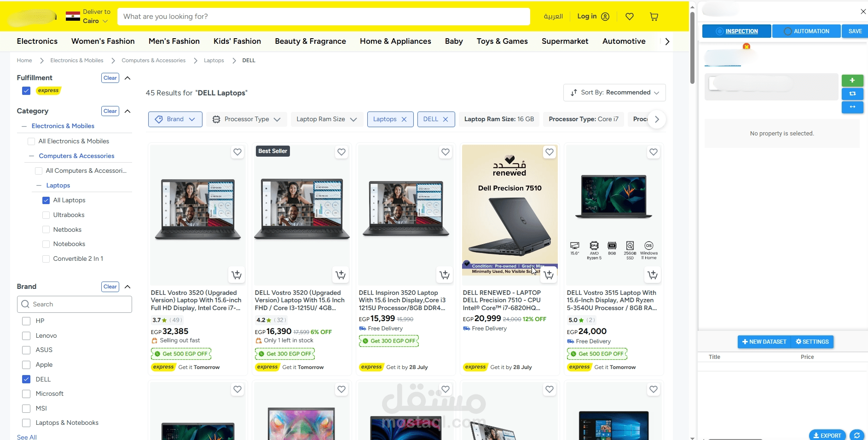Open the Home & Appliances menu
This screenshot has width=868, height=440.
(x=395, y=41)
